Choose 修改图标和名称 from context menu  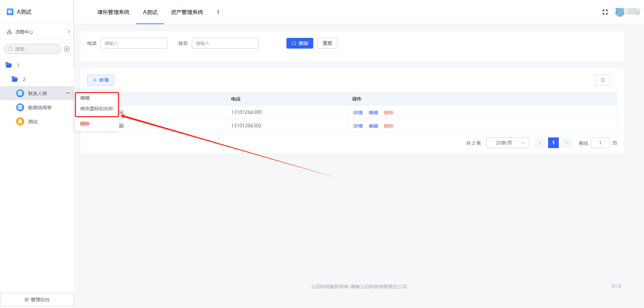pos(97,109)
